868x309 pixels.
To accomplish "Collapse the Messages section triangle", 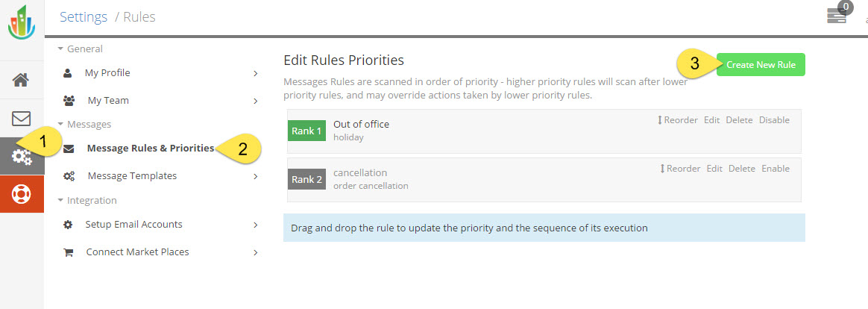I will 60,125.
